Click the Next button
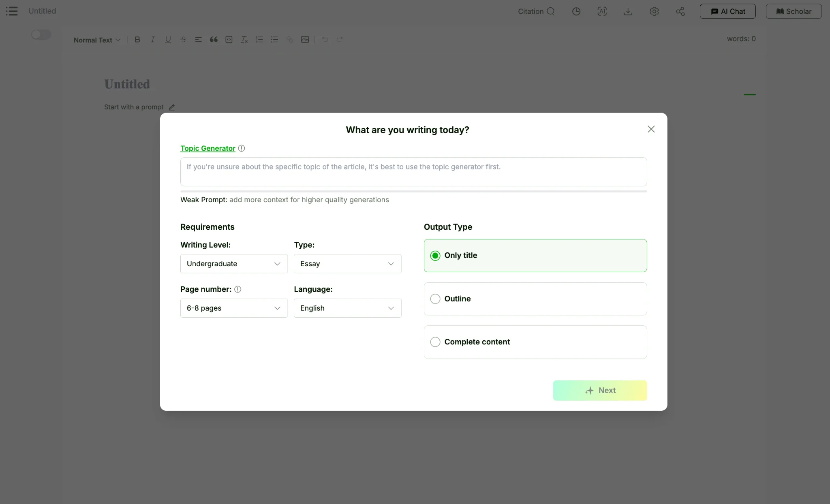Image resolution: width=830 pixels, height=504 pixels. coord(600,390)
